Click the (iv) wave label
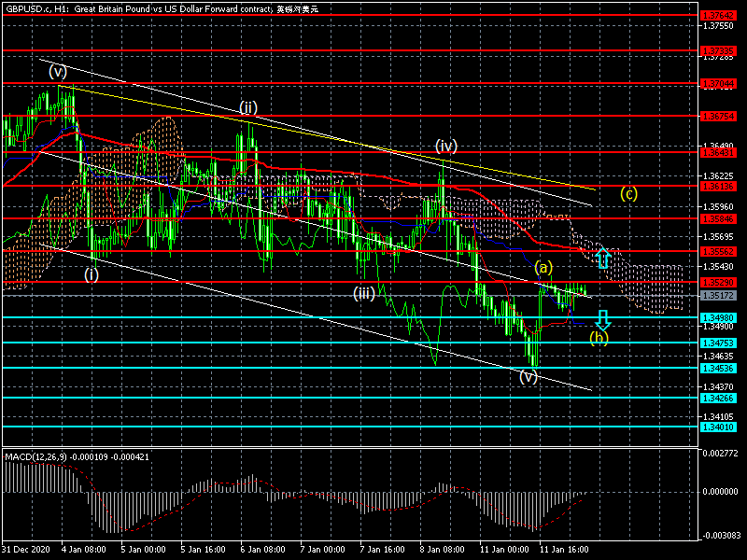The width and height of the screenshot is (747, 560). click(x=445, y=146)
